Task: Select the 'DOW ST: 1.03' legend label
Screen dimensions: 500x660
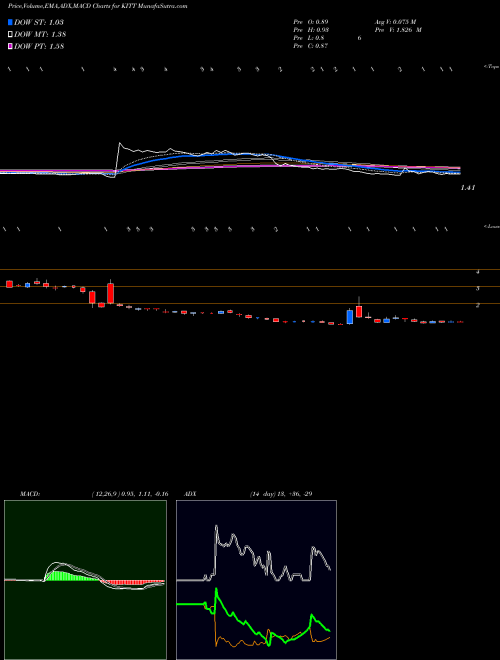Action: [x=39, y=22]
